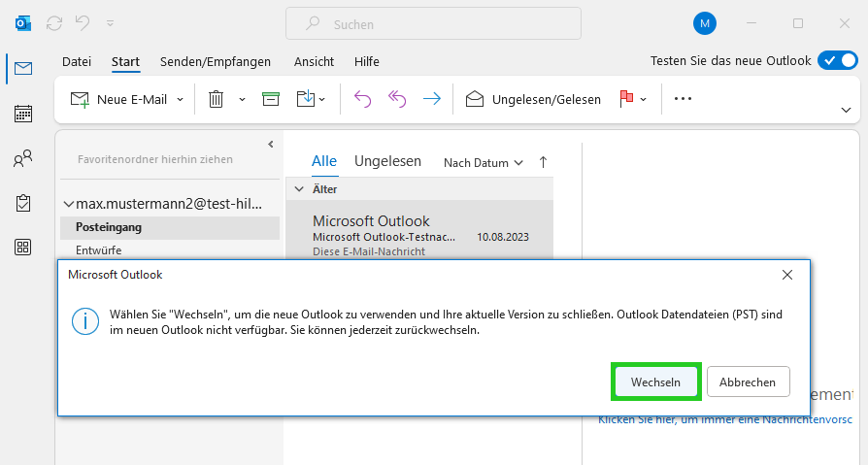
Task: Open the Quick Access Toolbar customize arrow
Action: 110,23
